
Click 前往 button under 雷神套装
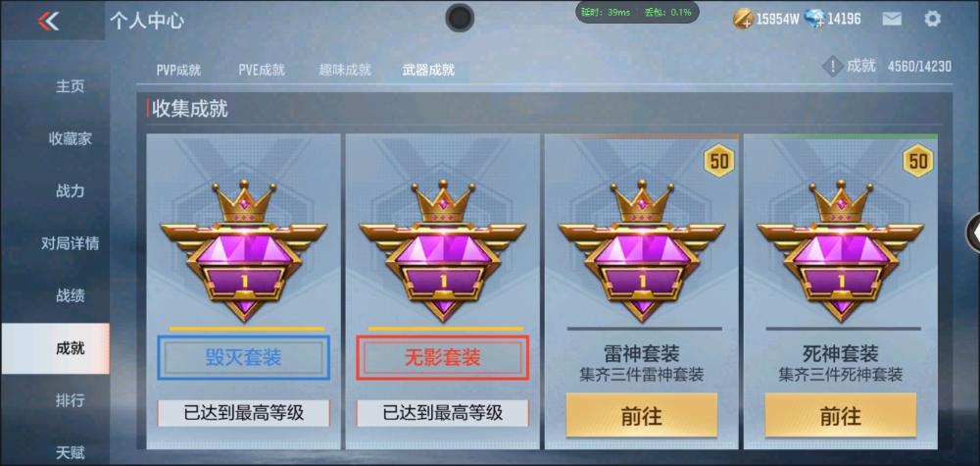641,415
